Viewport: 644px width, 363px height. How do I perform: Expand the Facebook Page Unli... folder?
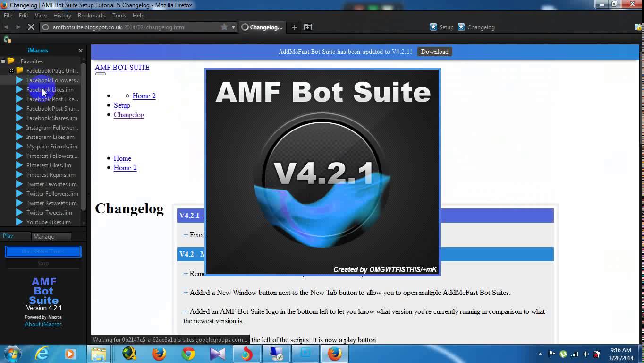12,71
